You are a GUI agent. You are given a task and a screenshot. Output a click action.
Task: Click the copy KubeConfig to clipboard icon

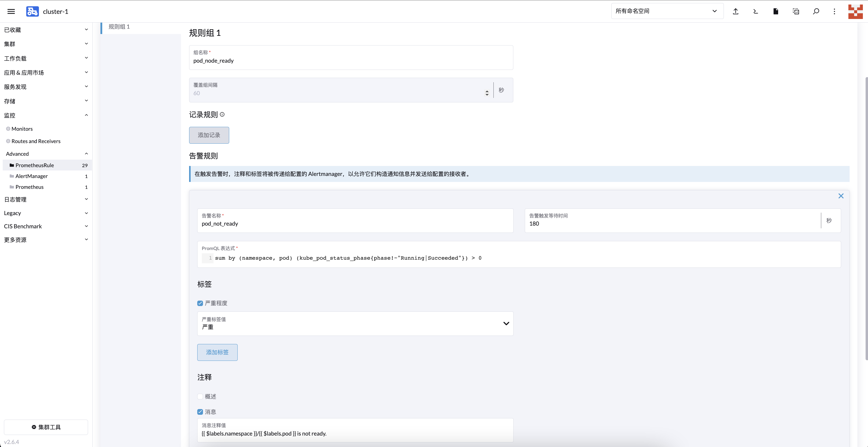click(x=796, y=11)
